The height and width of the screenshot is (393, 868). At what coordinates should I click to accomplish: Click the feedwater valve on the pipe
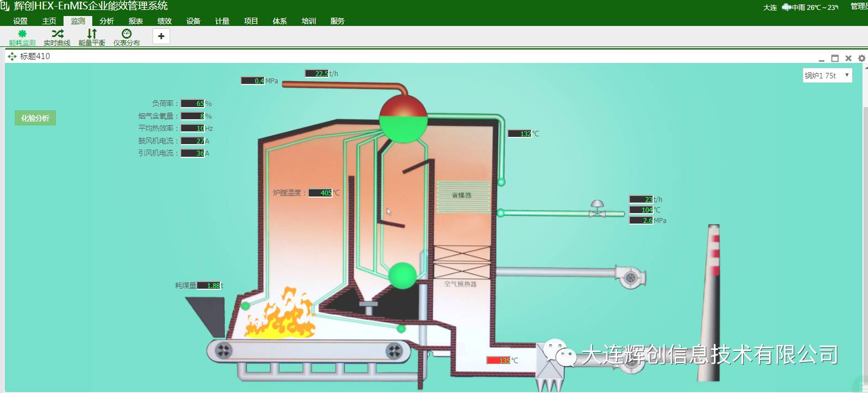(x=597, y=209)
